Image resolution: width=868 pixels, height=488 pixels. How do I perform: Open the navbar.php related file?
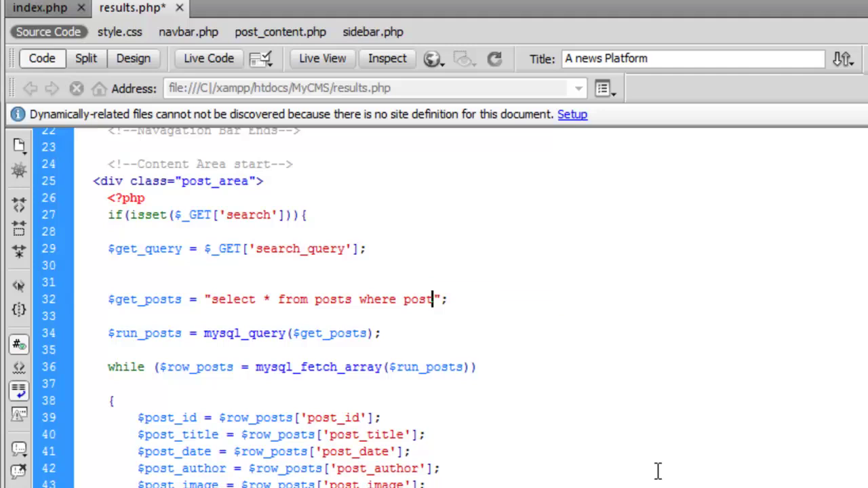pyautogui.click(x=189, y=32)
